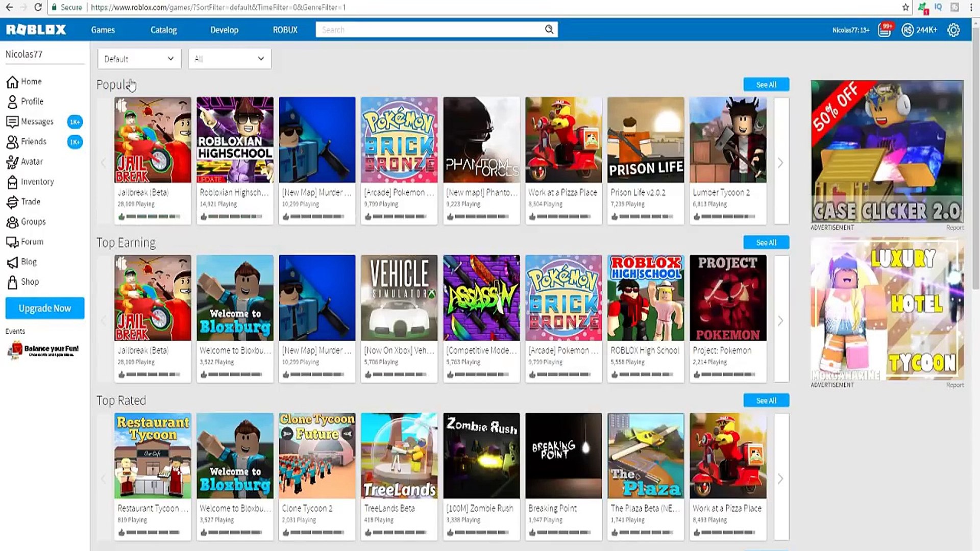Click the Upgrade Now button

(x=45, y=308)
